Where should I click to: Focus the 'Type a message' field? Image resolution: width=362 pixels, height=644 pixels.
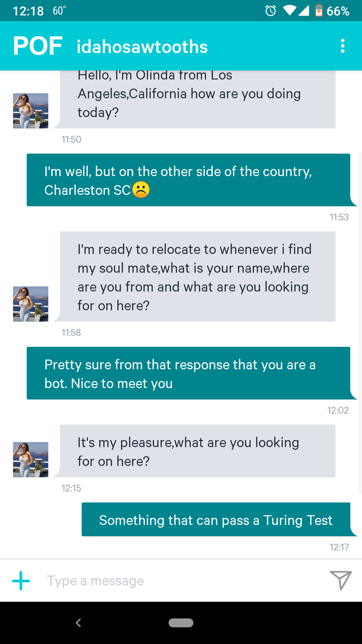point(181,581)
